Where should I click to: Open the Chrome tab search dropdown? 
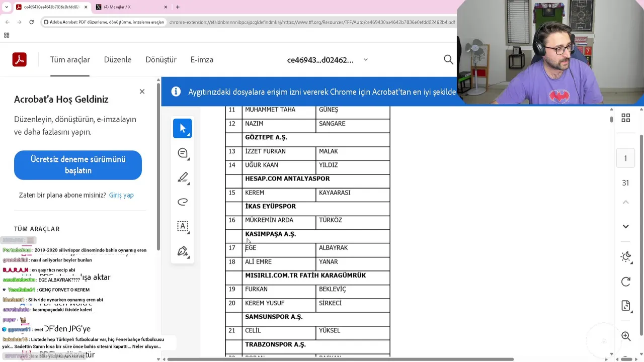[7, 7]
